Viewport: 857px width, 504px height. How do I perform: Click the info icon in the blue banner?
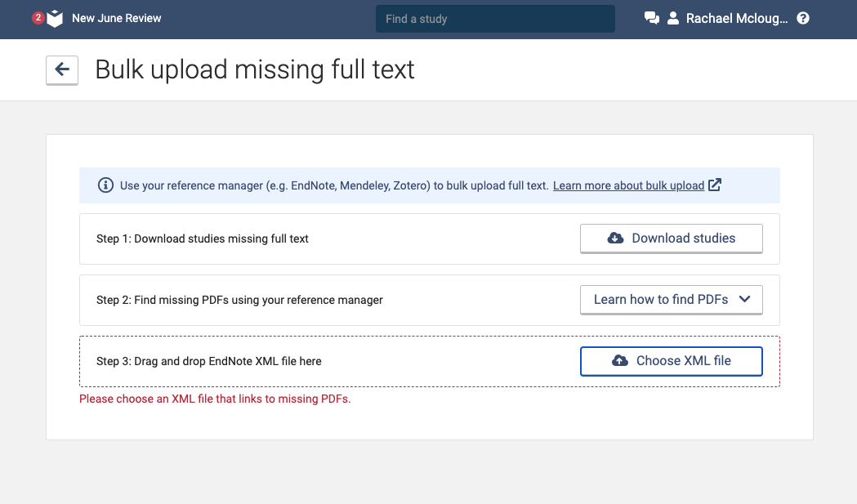click(x=105, y=185)
